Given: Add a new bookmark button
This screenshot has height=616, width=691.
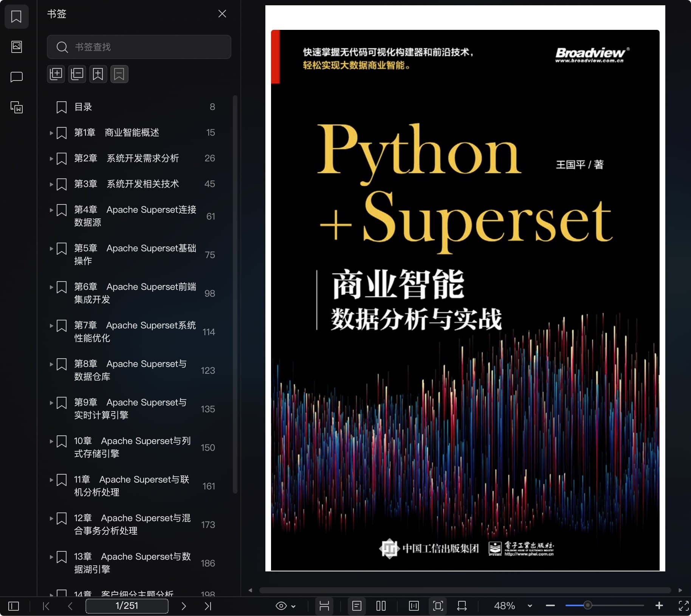Looking at the screenshot, I should pyautogui.click(x=98, y=74).
